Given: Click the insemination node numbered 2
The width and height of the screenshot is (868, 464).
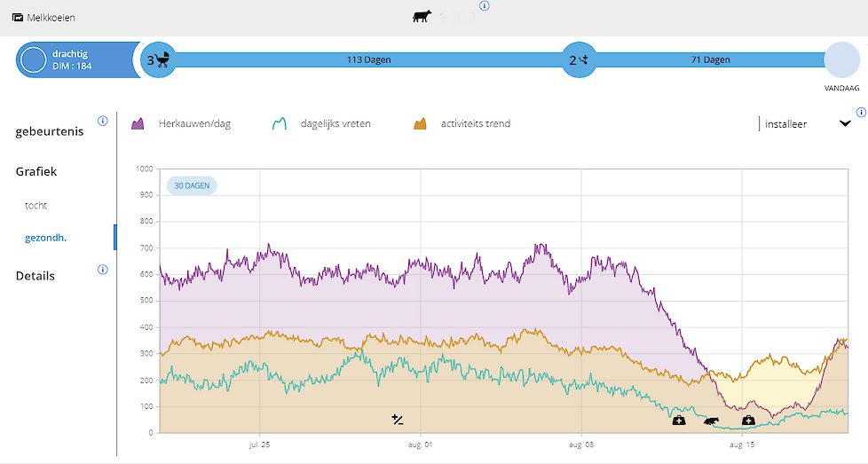Looking at the screenshot, I should [x=579, y=60].
